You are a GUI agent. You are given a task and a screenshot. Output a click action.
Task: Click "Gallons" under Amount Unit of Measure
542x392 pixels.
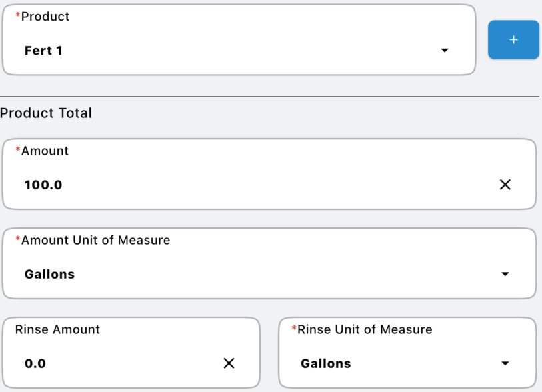point(49,274)
